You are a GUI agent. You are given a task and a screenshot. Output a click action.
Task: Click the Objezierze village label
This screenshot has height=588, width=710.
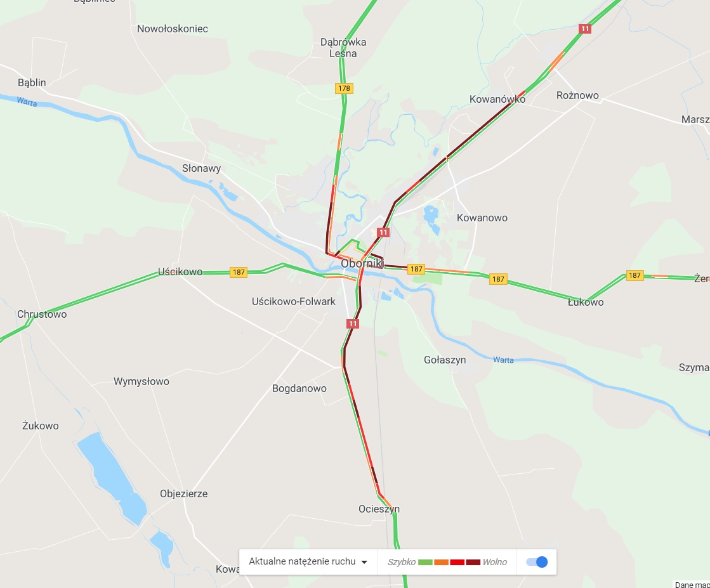coord(184,494)
